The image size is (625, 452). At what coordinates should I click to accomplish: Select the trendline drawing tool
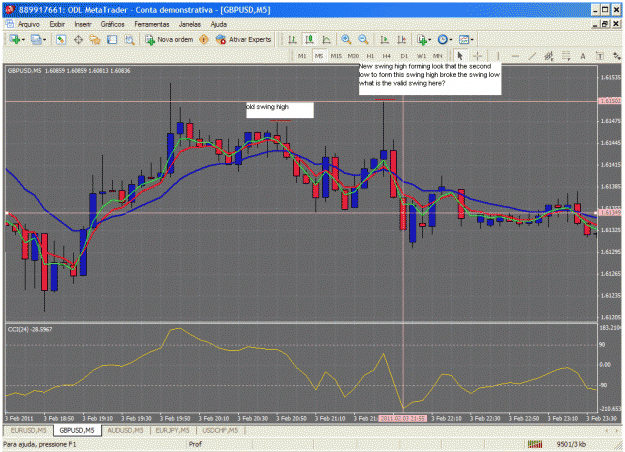pyautogui.click(x=532, y=56)
